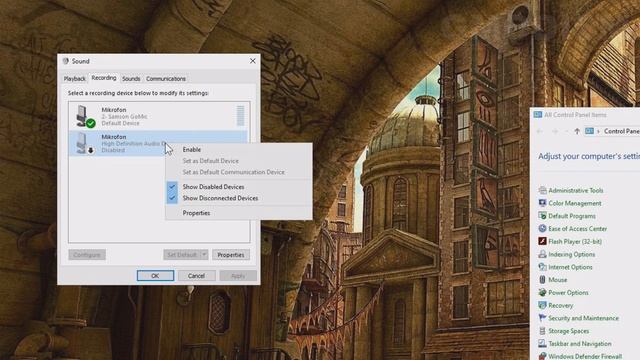640x360 pixels.
Task: Click the Ease of Access Center icon
Action: (542, 229)
